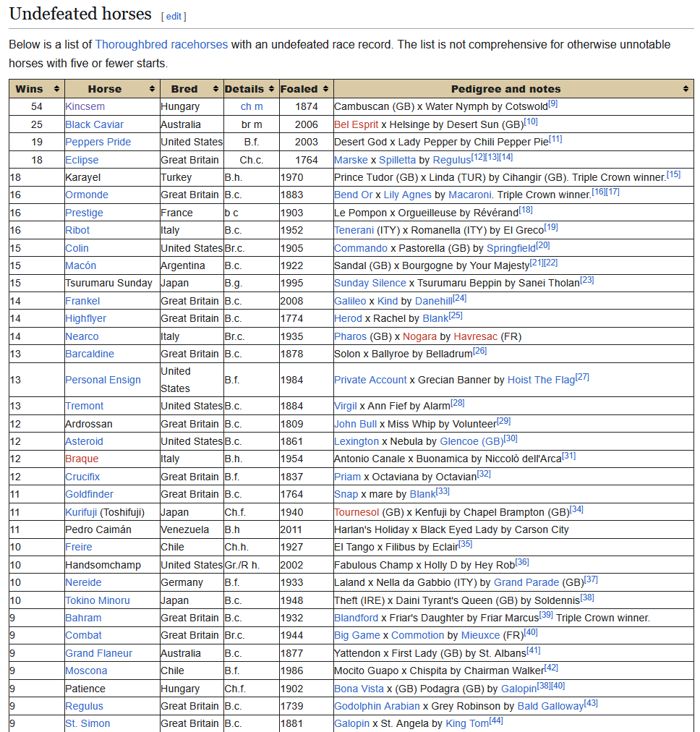Open the Eclipse horse link
Viewport: 700px width, 732px height.
coord(82,160)
